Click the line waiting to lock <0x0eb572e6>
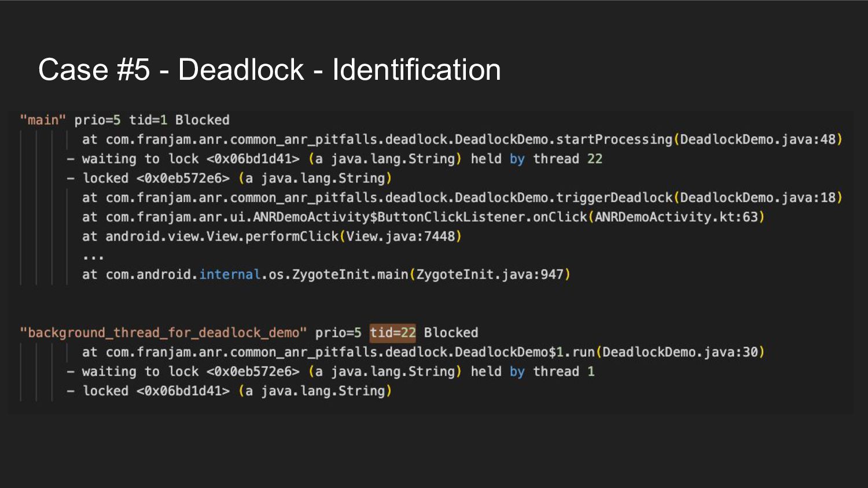 click(x=330, y=371)
